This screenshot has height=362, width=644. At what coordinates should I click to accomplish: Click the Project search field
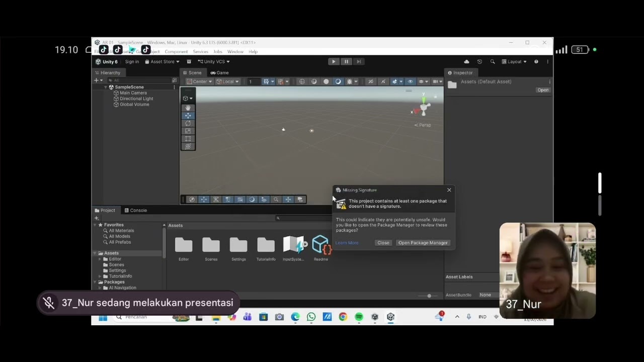(304, 218)
